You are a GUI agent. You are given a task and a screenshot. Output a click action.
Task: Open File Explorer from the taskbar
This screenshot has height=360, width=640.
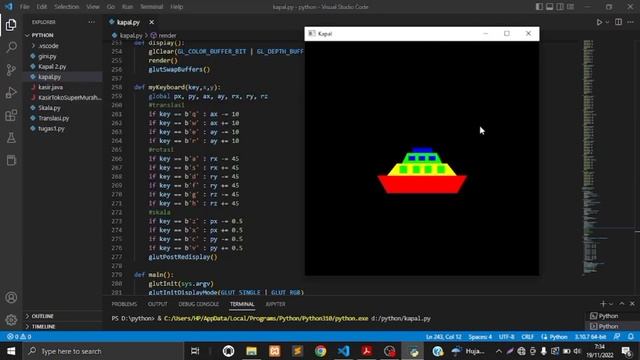[x=251, y=351]
